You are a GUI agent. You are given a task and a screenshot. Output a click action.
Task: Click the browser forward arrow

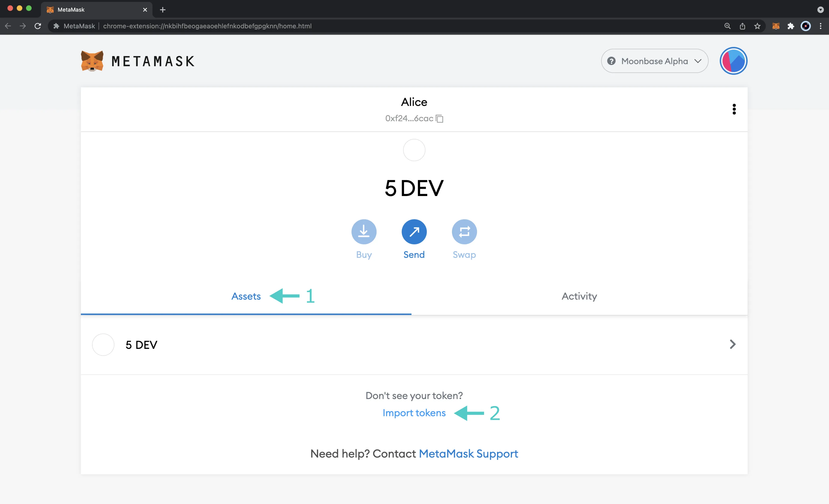[23, 26]
